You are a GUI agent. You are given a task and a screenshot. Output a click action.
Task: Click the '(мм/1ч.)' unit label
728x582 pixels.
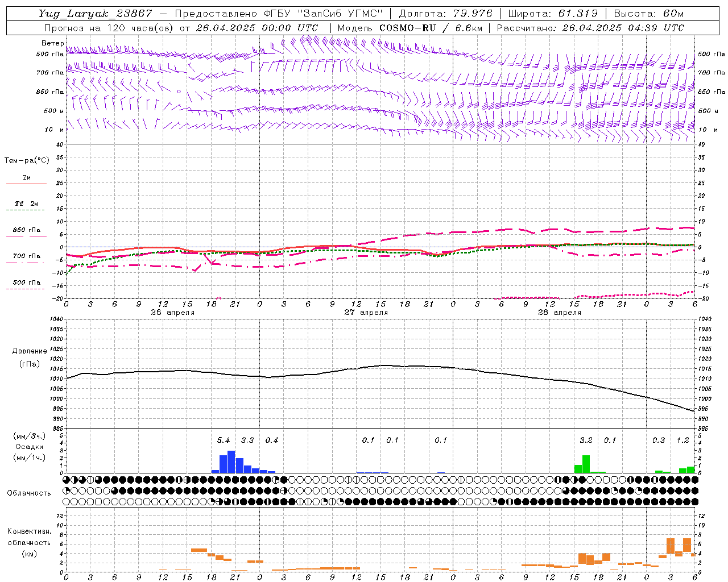tap(29, 458)
